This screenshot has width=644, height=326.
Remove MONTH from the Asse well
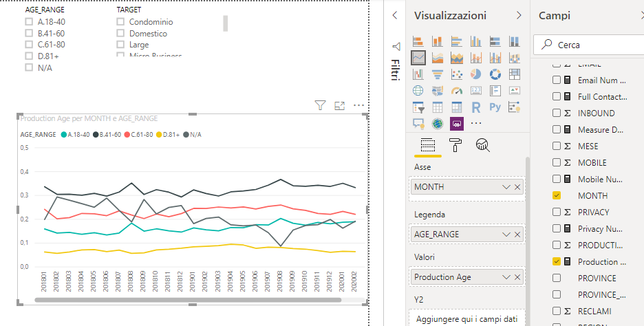(x=517, y=187)
